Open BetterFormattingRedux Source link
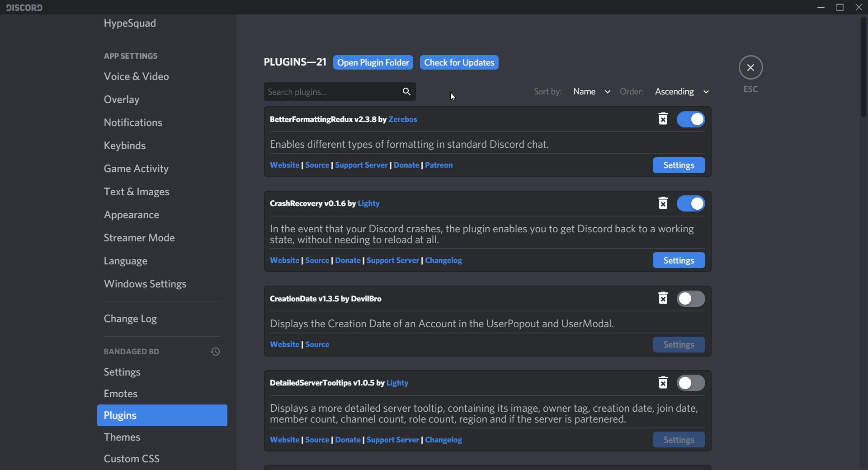This screenshot has width=868, height=470. (317, 165)
